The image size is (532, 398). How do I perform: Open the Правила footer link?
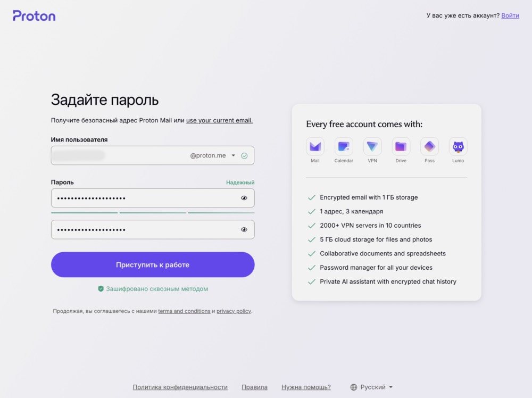(254, 387)
